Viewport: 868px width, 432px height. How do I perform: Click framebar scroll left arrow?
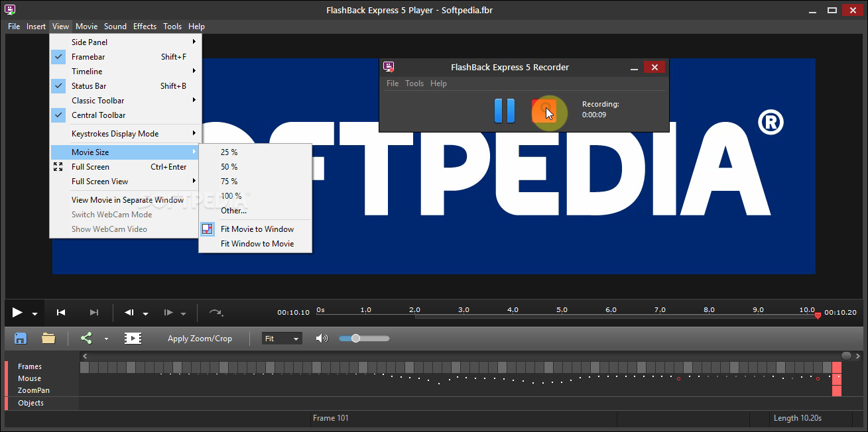[84, 356]
